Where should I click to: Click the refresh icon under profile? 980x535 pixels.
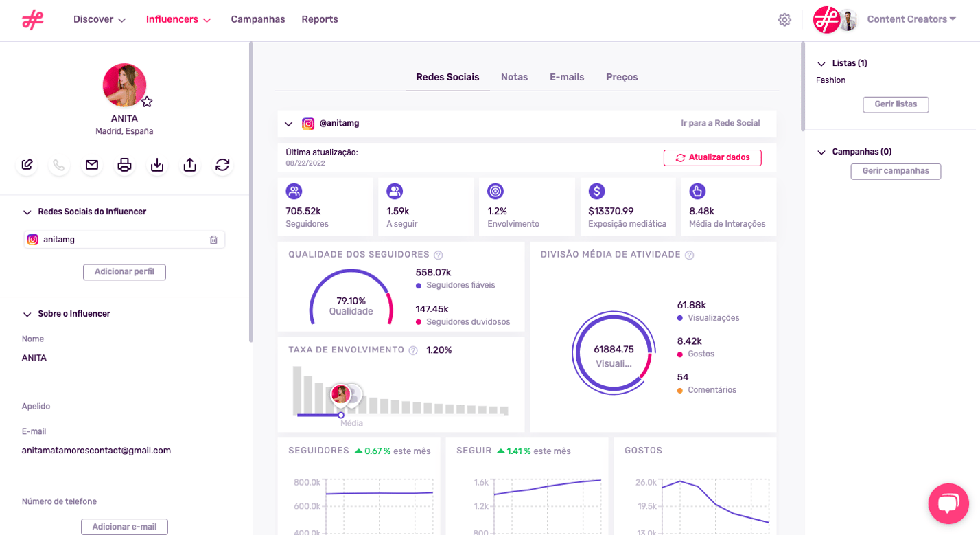(222, 165)
